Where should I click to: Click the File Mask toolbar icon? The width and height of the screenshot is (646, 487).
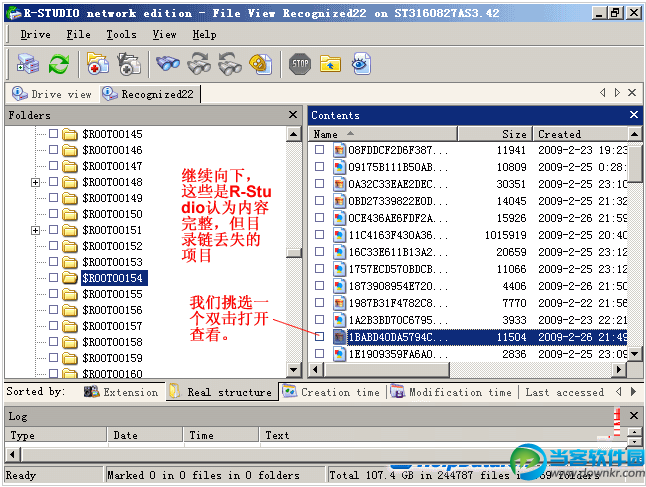coord(261,64)
